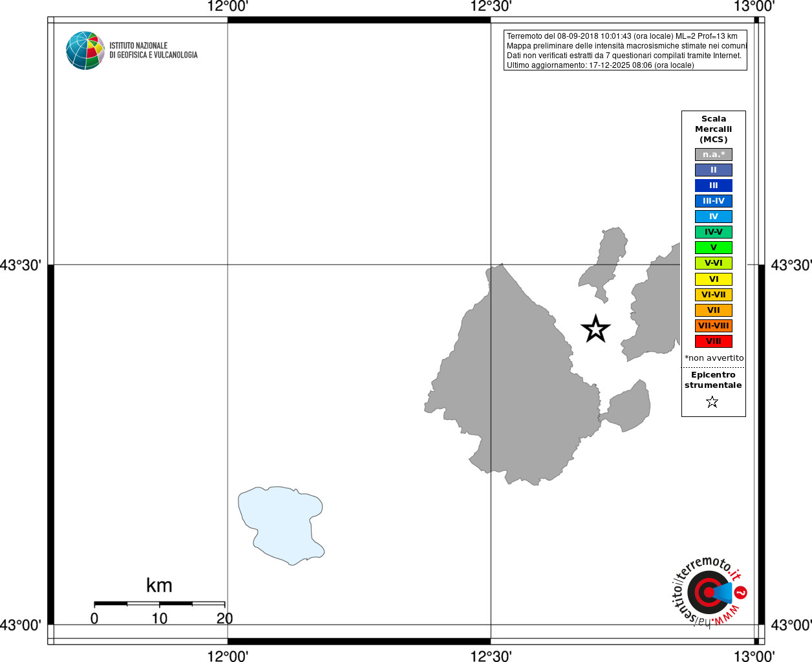Select the VII orange legend swatch
812x662 pixels.
(x=714, y=310)
